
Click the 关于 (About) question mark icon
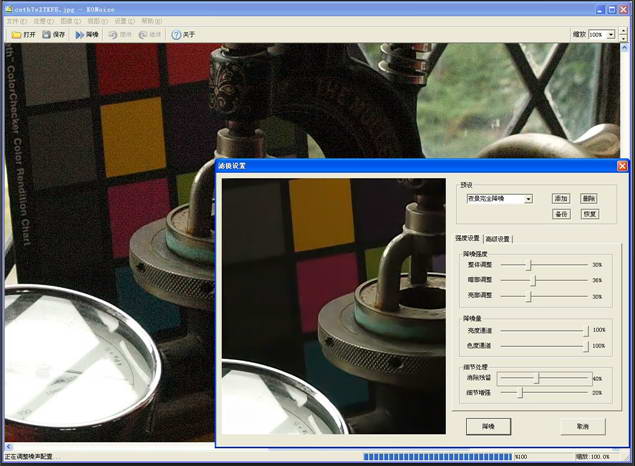[x=176, y=35]
